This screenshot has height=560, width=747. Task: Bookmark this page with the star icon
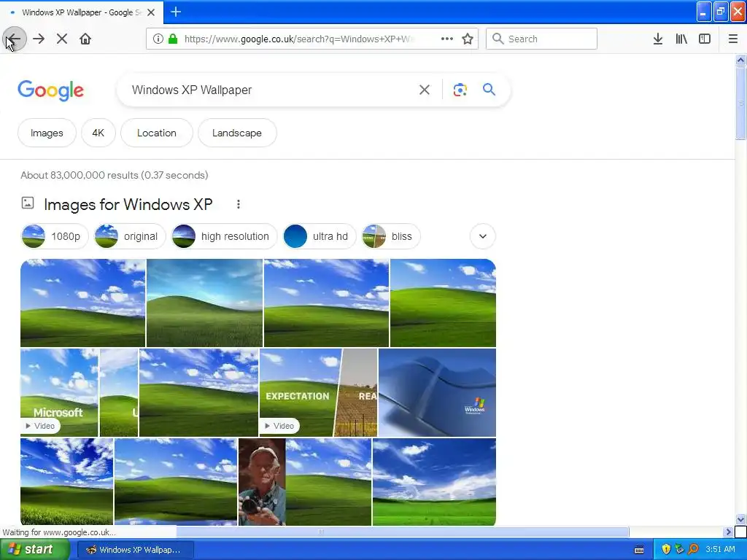pyautogui.click(x=468, y=39)
